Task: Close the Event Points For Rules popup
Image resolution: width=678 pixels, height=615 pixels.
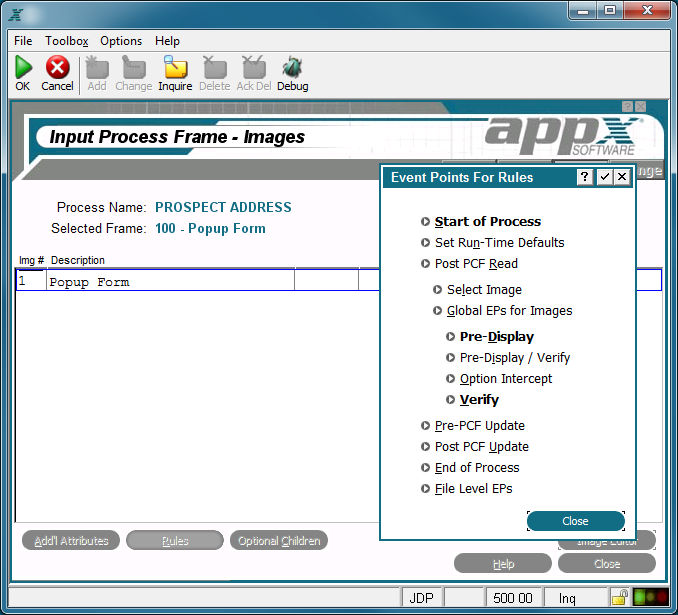Action: pyautogui.click(x=622, y=177)
